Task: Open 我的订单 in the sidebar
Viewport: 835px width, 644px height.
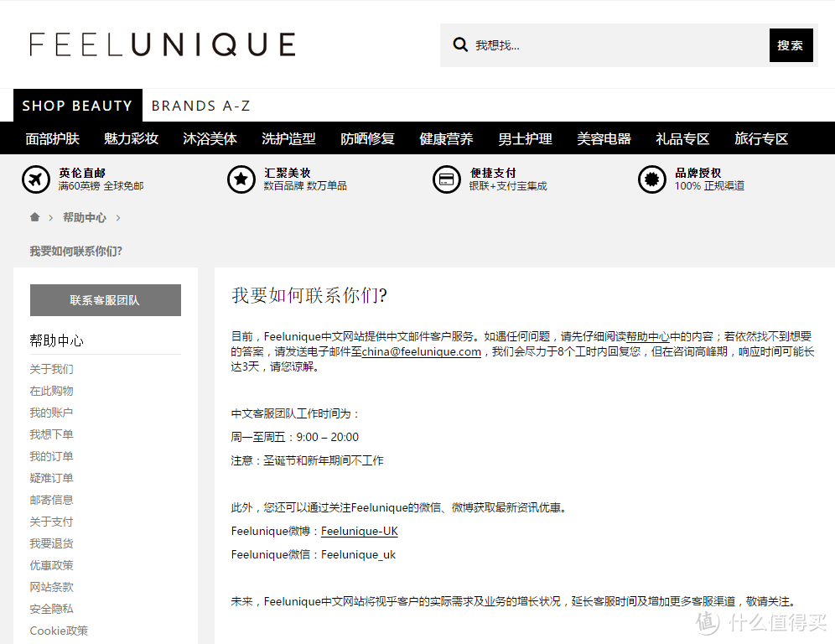Action: 52,456
